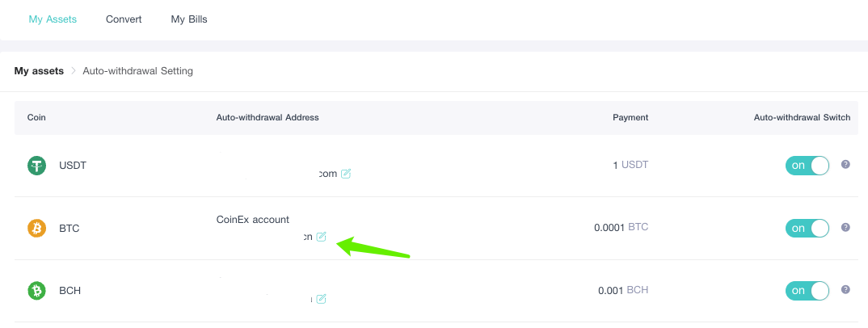Turn off USDT auto-withdrawal switch
Screen dimensions: 868x328
[807, 166]
